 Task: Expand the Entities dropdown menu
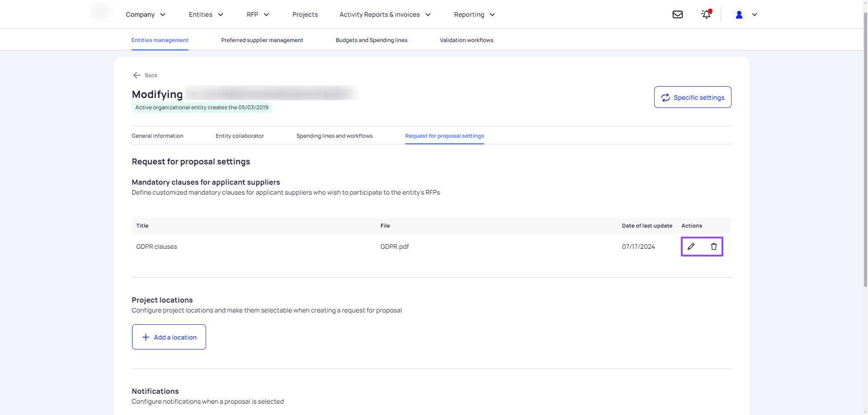(x=206, y=14)
